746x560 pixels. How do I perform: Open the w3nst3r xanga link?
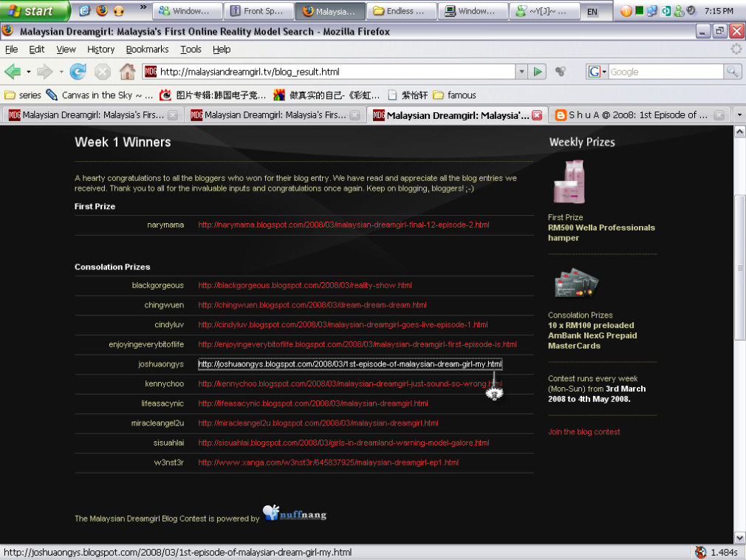click(x=328, y=462)
